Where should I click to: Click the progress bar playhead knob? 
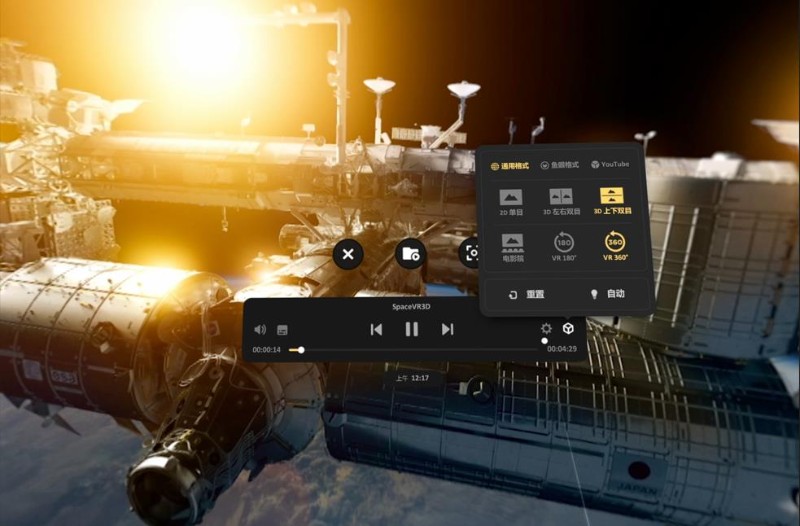tap(301, 350)
